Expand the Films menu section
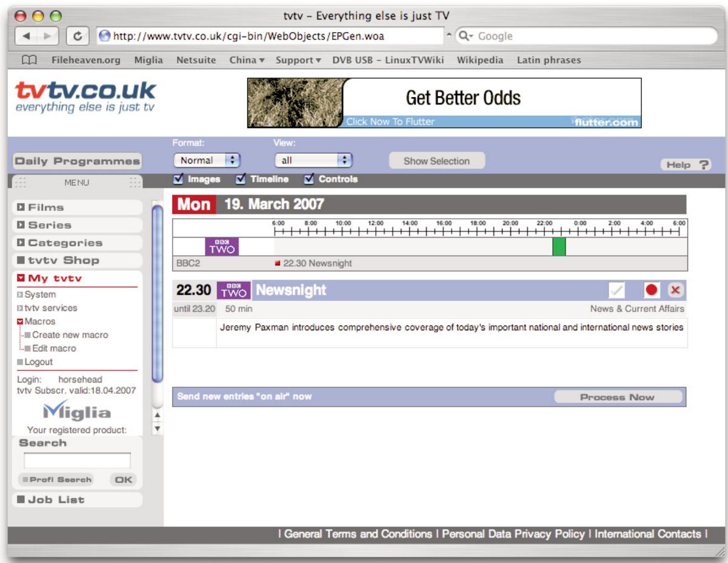This screenshot has height=563, width=728. coord(76,207)
